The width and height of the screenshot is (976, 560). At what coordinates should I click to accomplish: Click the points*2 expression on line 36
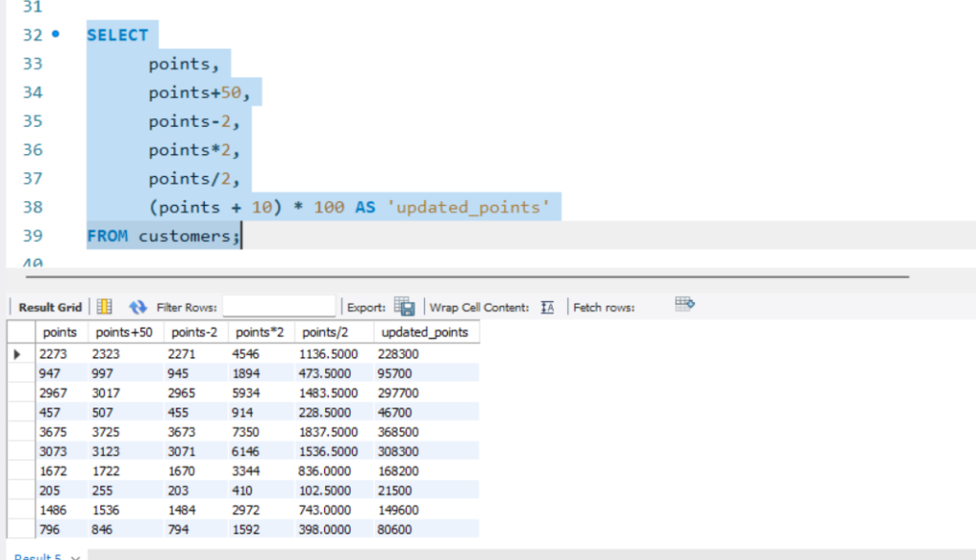(x=190, y=150)
